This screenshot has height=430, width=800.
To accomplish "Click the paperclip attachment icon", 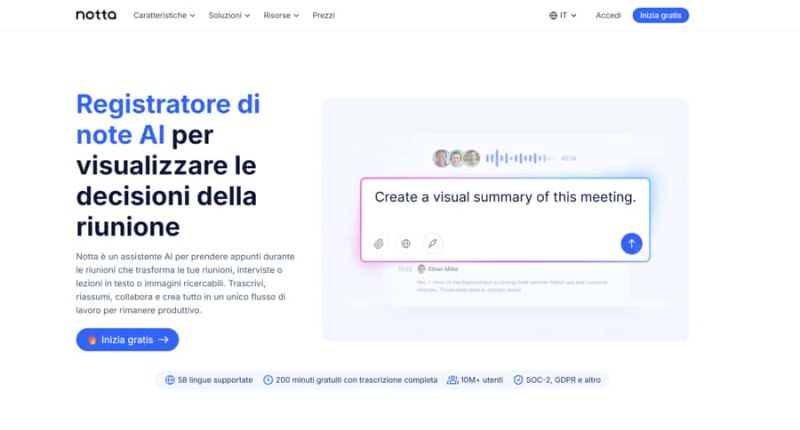I will pyautogui.click(x=379, y=243).
